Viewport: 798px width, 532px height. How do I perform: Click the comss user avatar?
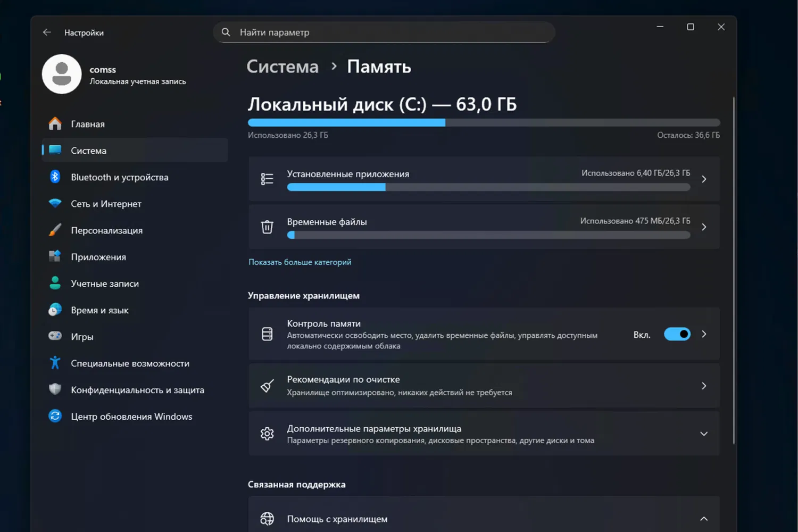[x=62, y=74]
